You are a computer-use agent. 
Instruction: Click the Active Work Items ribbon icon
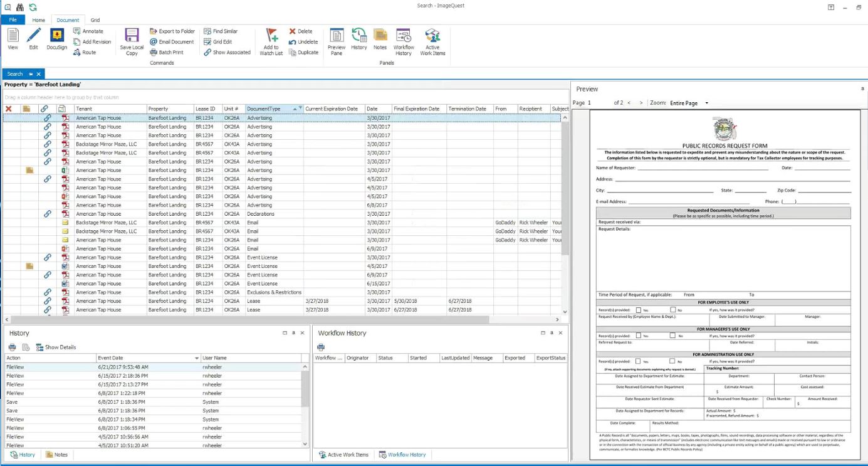click(432, 36)
